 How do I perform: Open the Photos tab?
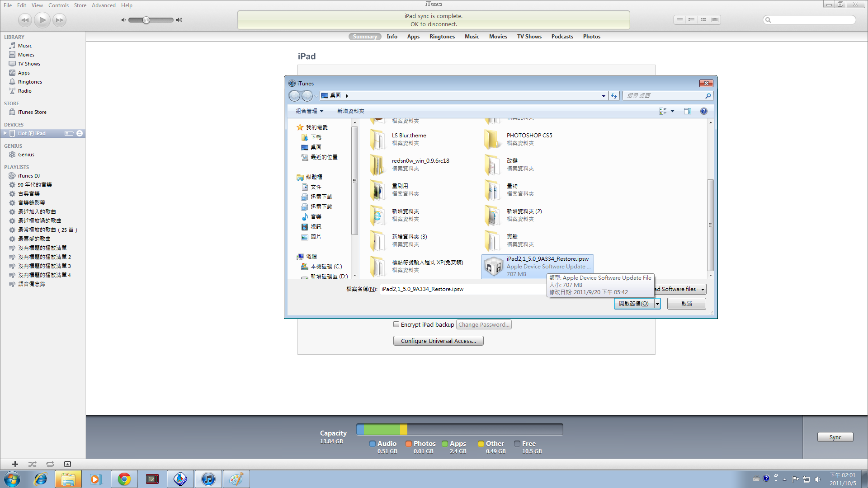[592, 37]
